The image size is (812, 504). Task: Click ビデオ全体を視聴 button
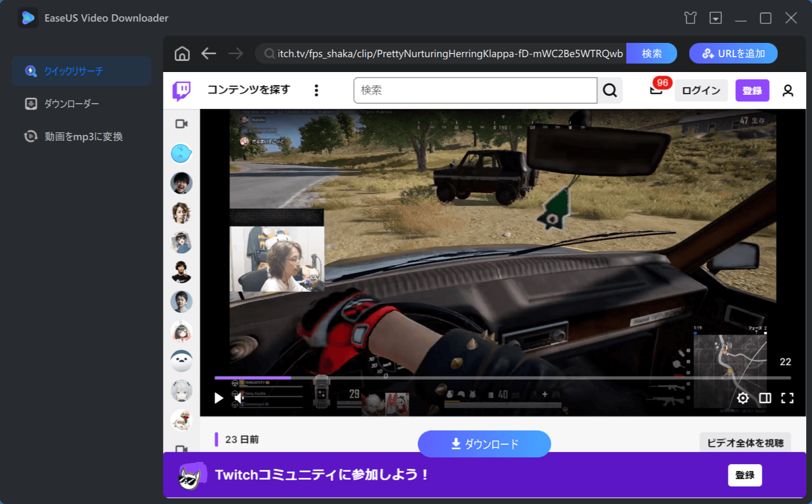pyautogui.click(x=745, y=443)
